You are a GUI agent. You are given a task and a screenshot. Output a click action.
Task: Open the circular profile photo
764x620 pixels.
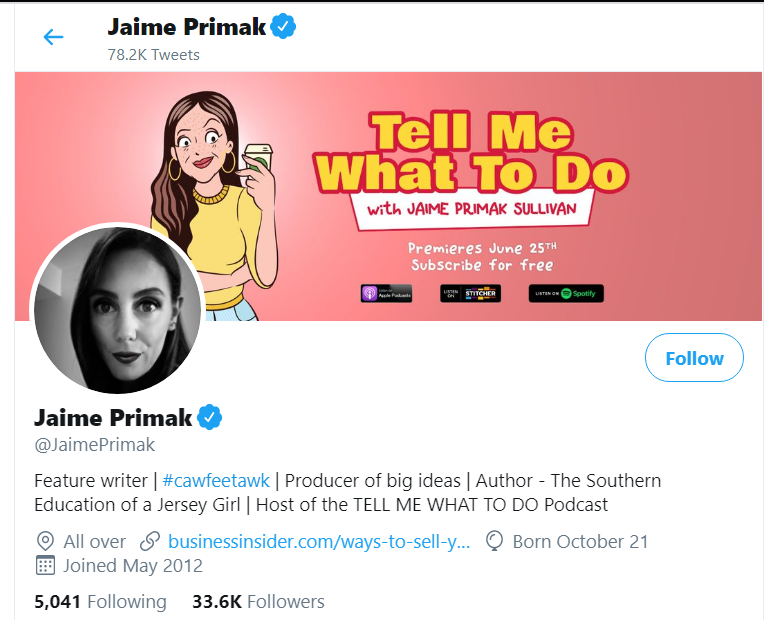pyautogui.click(x=118, y=309)
